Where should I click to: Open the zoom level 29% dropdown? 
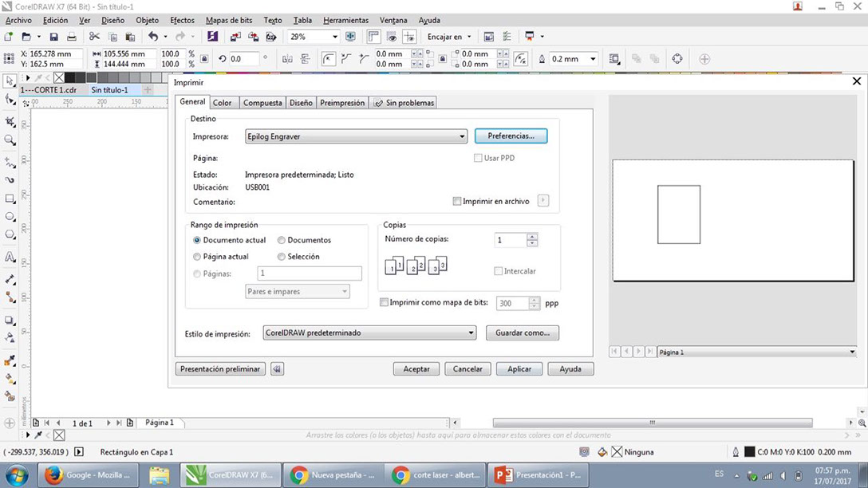point(335,37)
